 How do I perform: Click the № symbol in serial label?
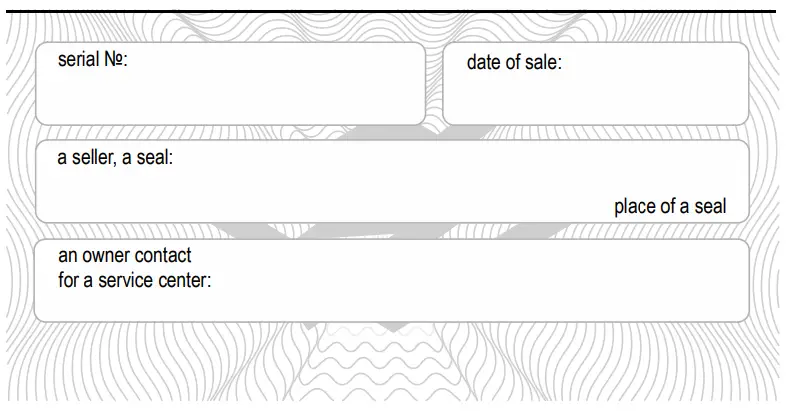tap(115, 60)
